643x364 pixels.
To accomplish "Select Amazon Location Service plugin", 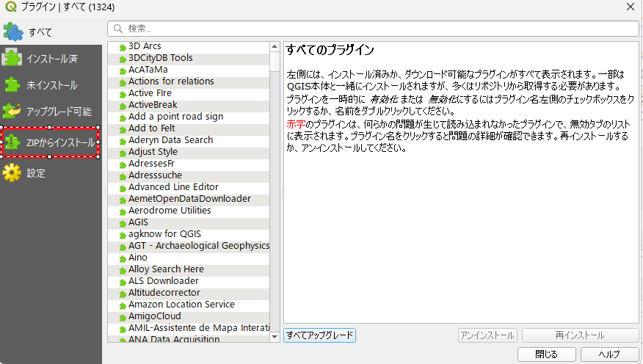I will (x=181, y=305).
